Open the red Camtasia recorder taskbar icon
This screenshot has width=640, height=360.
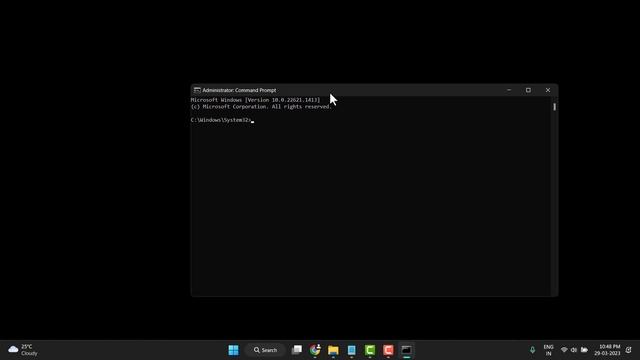pos(388,350)
